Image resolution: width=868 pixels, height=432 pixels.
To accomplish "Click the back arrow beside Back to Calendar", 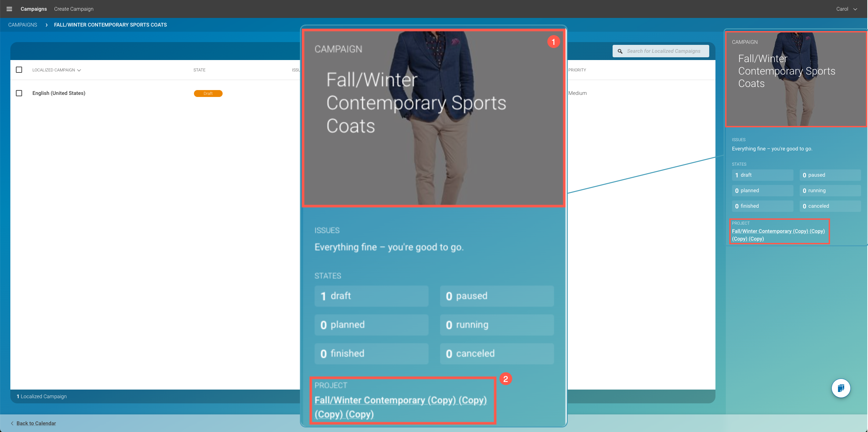I will coord(12,423).
